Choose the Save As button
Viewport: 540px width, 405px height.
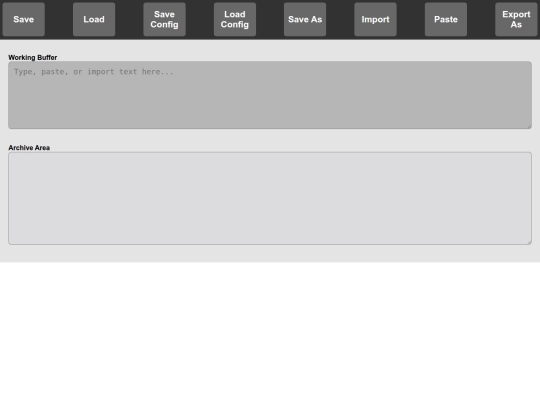(x=305, y=19)
